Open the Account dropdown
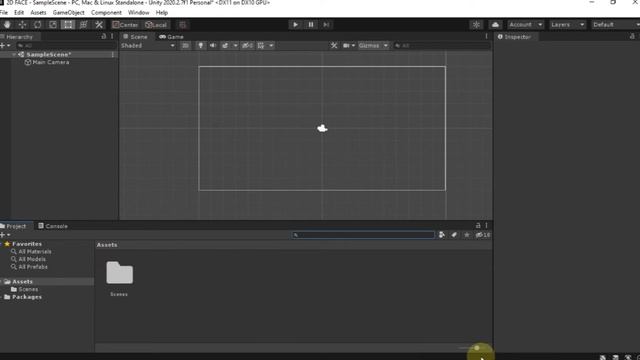Viewport: 640px width, 360px height. pyautogui.click(x=526, y=24)
